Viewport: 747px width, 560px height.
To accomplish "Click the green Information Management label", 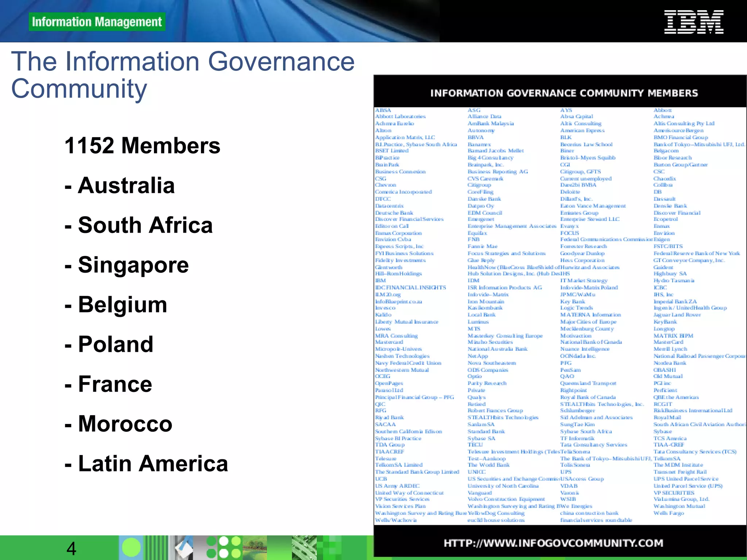I will pyautogui.click(x=97, y=22).
